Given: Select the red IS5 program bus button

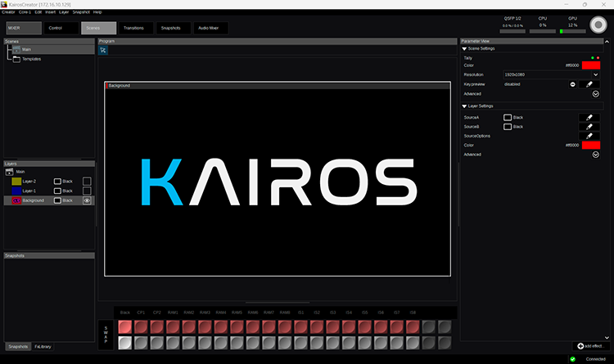Looking at the screenshot, I should [x=364, y=327].
